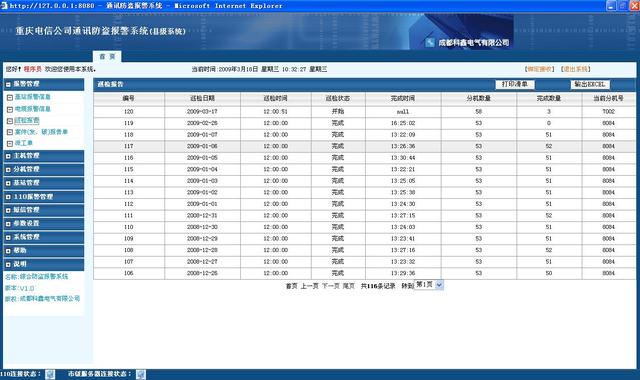This screenshot has height=380, width=640.
Task: Click the date cell 2009-02-26
Action: pos(202,123)
